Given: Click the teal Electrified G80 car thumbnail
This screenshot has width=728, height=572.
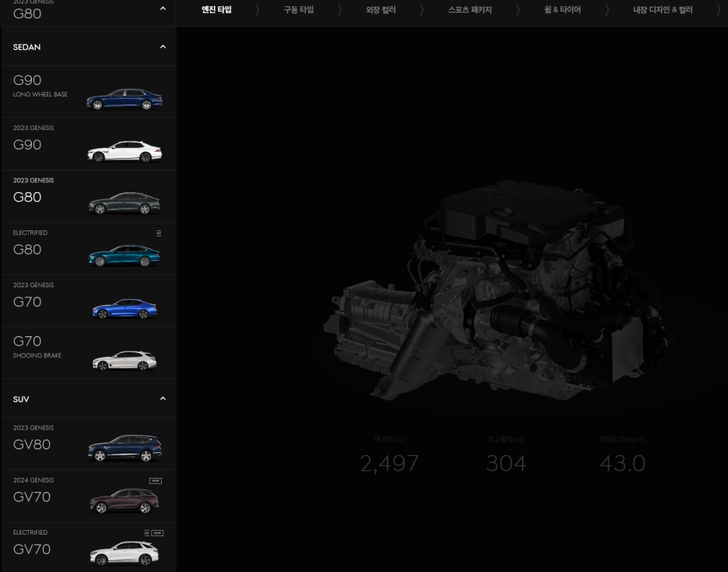Looking at the screenshot, I should coord(124,255).
